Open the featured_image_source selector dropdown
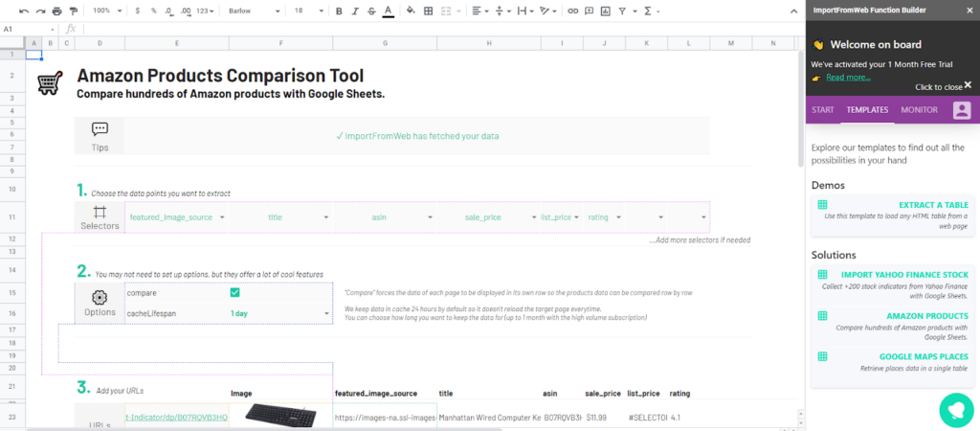The image size is (980, 431). tap(222, 217)
